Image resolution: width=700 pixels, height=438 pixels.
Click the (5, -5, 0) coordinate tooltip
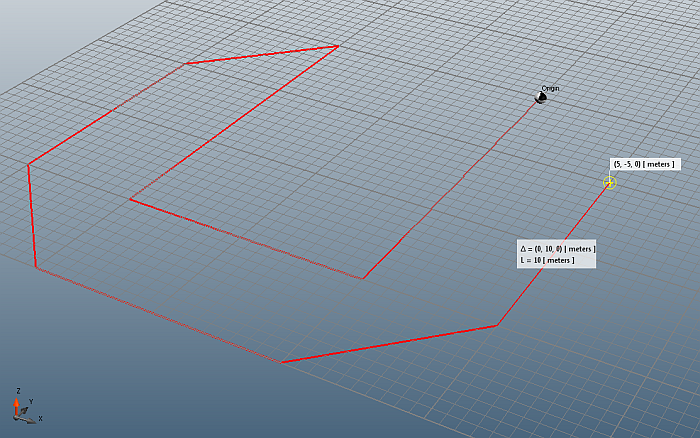(x=644, y=164)
